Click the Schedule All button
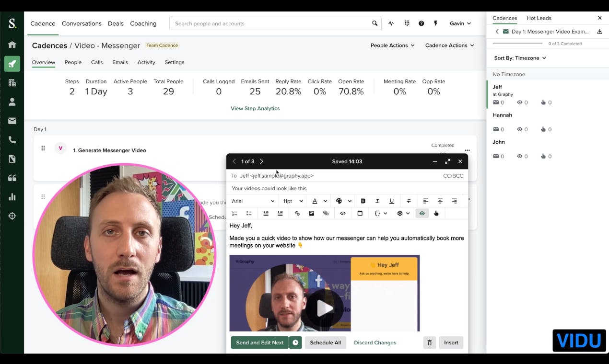Image resolution: width=609 pixels, height=364 pixels. (325, 342)
